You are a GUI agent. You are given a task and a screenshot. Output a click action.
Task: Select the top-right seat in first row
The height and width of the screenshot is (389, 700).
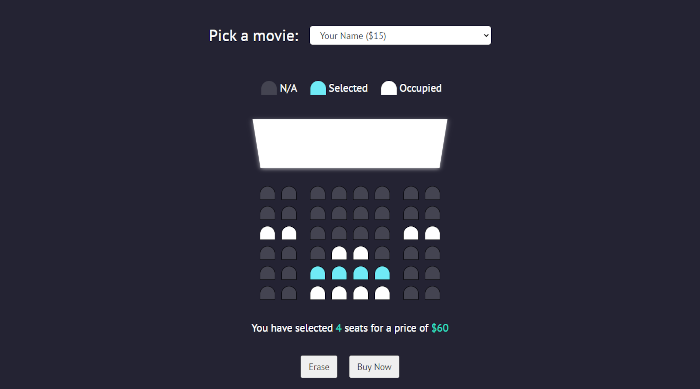coord(432,193)
